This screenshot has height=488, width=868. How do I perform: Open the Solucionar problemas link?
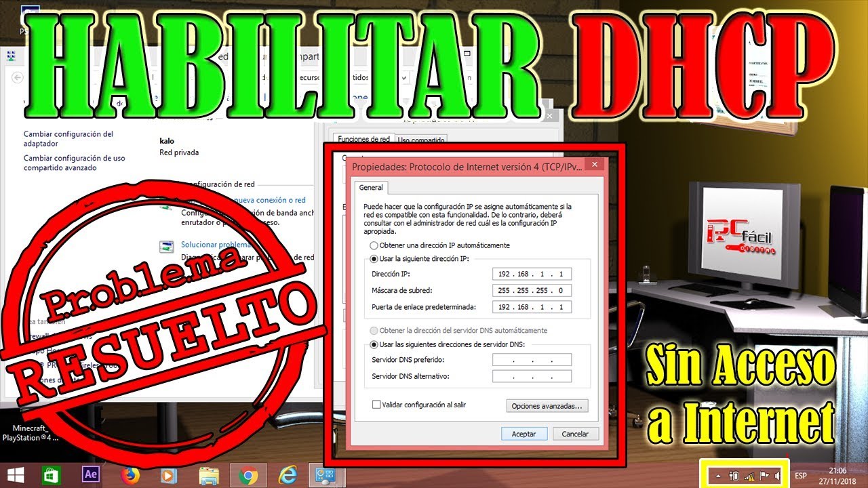(x=216, y=245)
